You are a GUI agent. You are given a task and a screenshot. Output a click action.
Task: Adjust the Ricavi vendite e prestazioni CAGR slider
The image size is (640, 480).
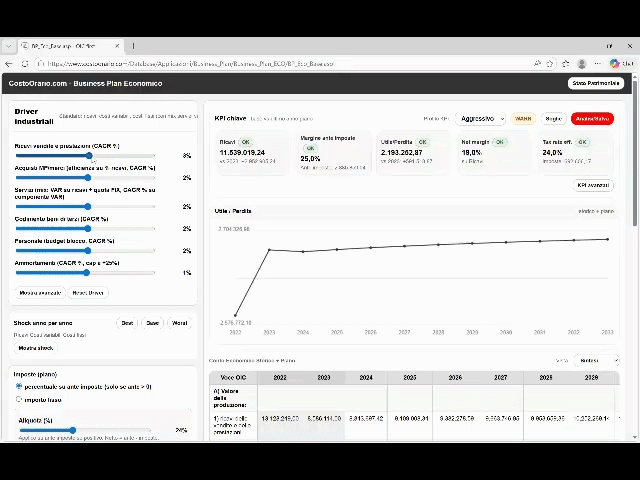[x=89, y=156]
